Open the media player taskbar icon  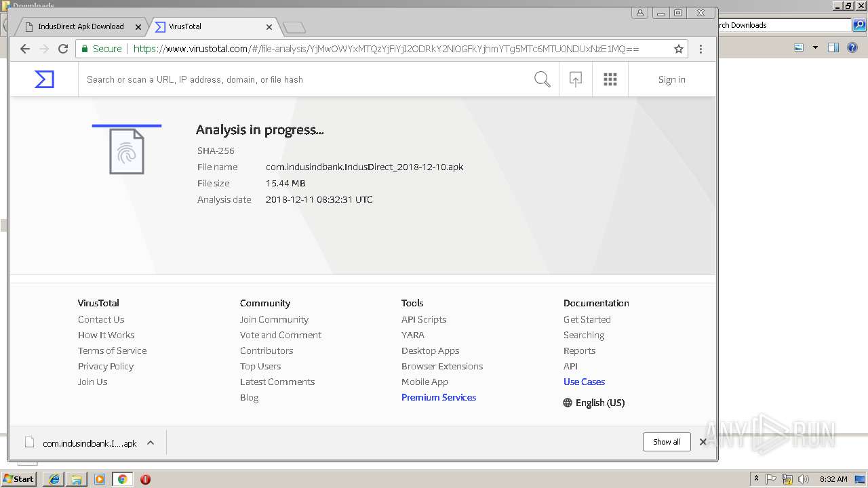tap(100, 479)
